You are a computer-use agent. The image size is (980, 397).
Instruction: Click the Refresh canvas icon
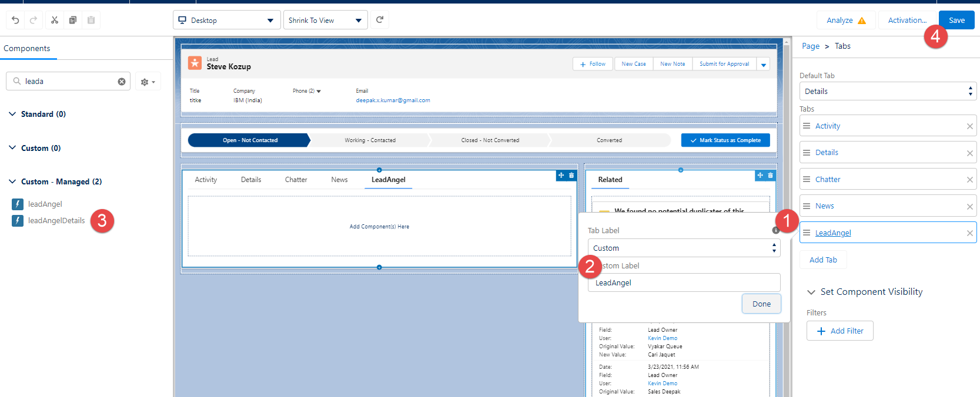380,20
